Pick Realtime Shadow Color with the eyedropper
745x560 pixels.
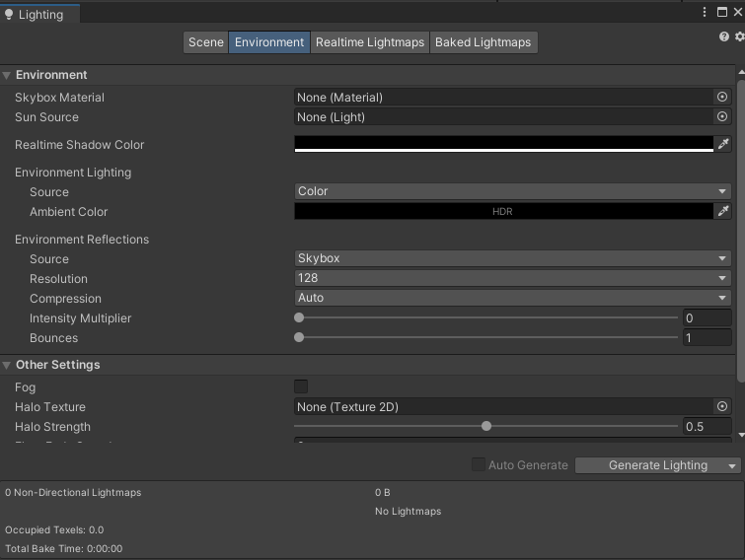pyautogui.click(x=722, y=144)
